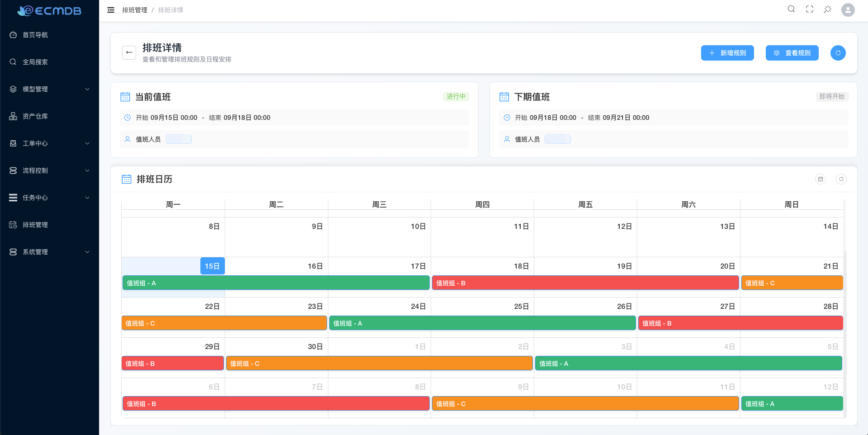Click green 值班组 - A bar starting on grey 3日

(x=688, y=363)
